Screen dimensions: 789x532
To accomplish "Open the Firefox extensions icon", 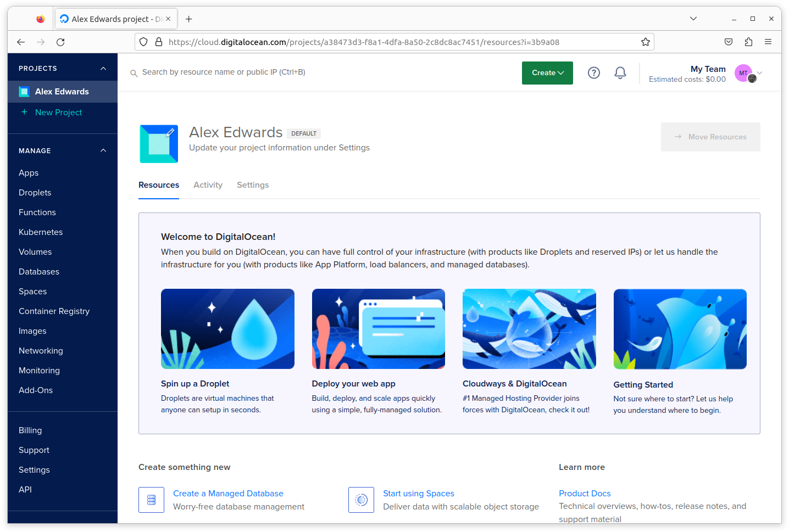I will pos(748,42).
